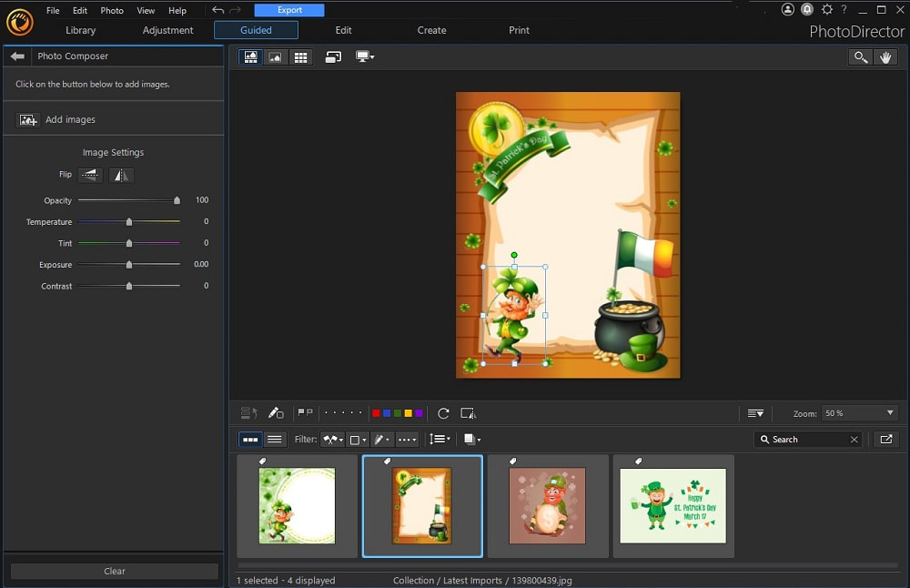Viewport: 910px width, 588px height.
Task: Switch to the Edit tab
Action: 343,30
